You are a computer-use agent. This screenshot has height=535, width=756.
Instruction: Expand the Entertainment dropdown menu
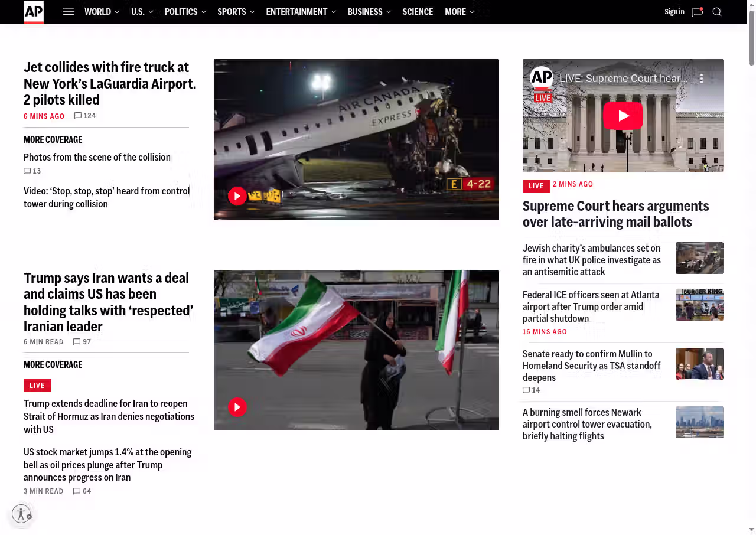(301, 12)
